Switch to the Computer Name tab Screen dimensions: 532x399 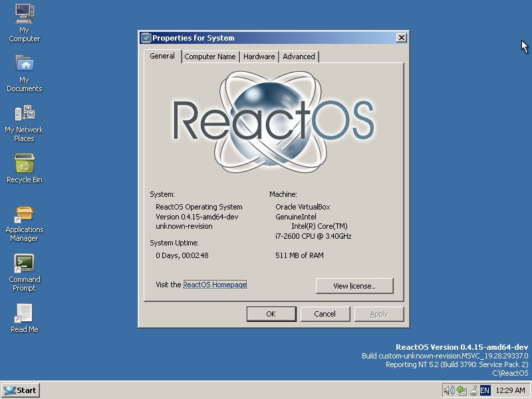pos(210,57)
